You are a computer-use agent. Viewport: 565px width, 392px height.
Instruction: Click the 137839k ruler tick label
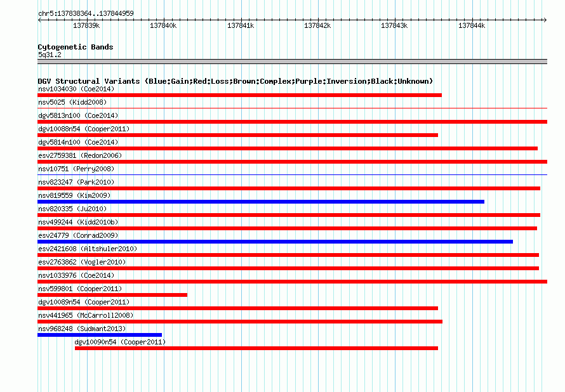coord(86,26)
